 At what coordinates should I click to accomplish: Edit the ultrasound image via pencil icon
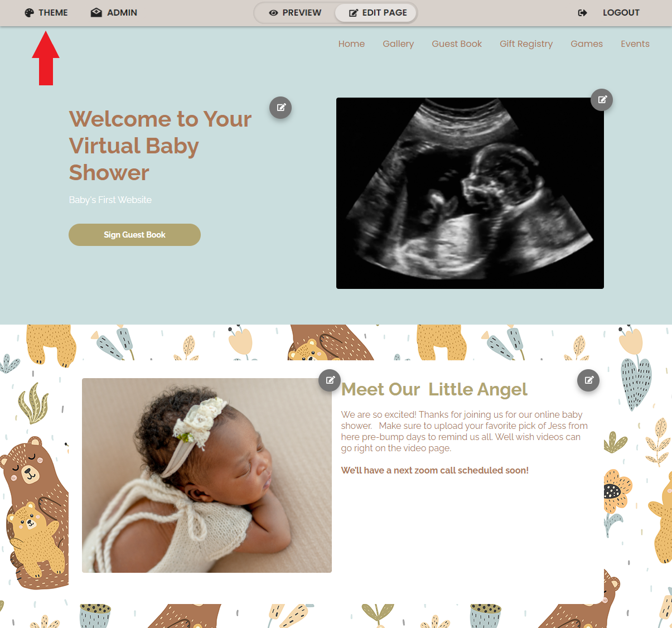click(x=602, y=100)
